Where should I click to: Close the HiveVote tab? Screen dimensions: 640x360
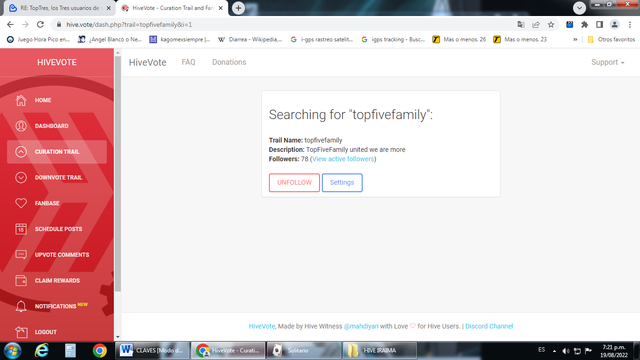pyautogui.click(x=220, y=8)
